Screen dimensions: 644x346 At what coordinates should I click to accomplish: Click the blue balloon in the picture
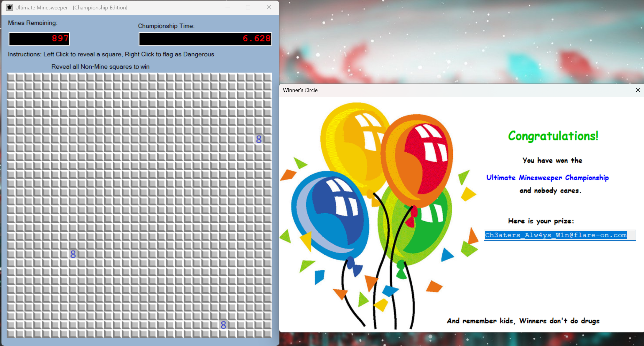[330, 215]
